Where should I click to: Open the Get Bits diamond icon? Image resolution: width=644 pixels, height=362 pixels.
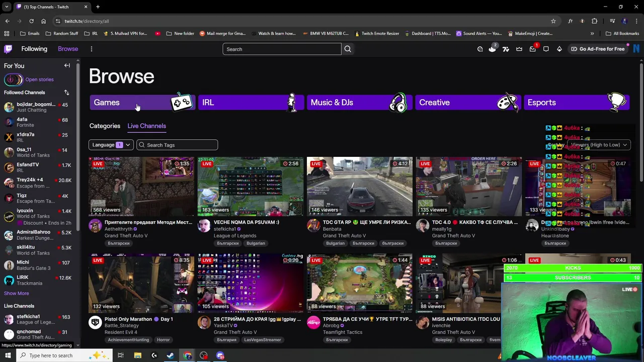(x=559, y=49)
